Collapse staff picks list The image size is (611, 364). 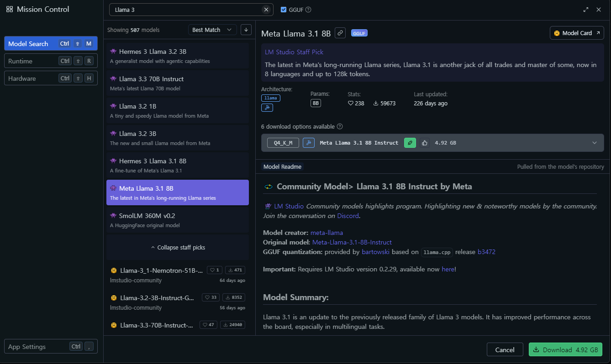[x=178, y=247]
